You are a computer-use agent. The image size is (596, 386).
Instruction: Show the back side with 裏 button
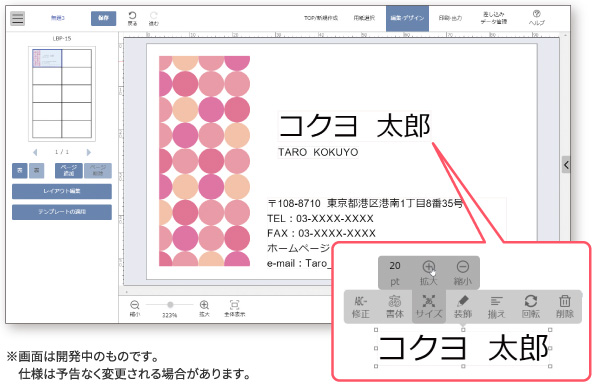[x=36, y=171]
